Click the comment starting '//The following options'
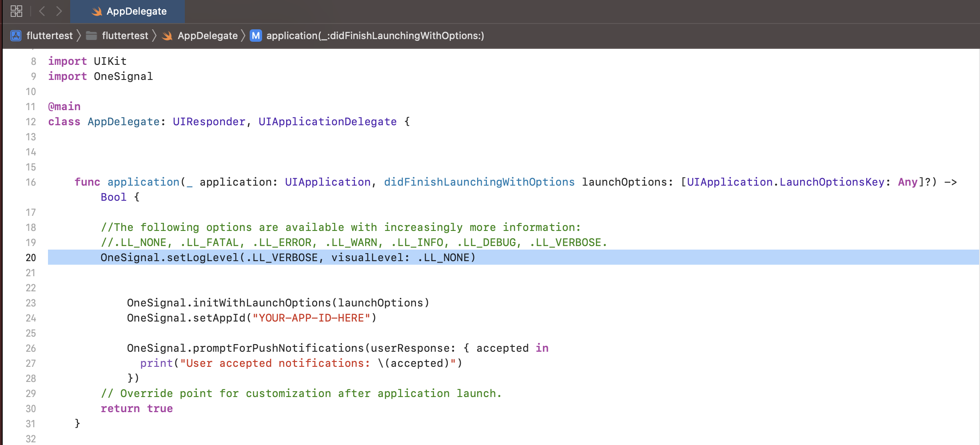980x445 pixels. [341, 227]
